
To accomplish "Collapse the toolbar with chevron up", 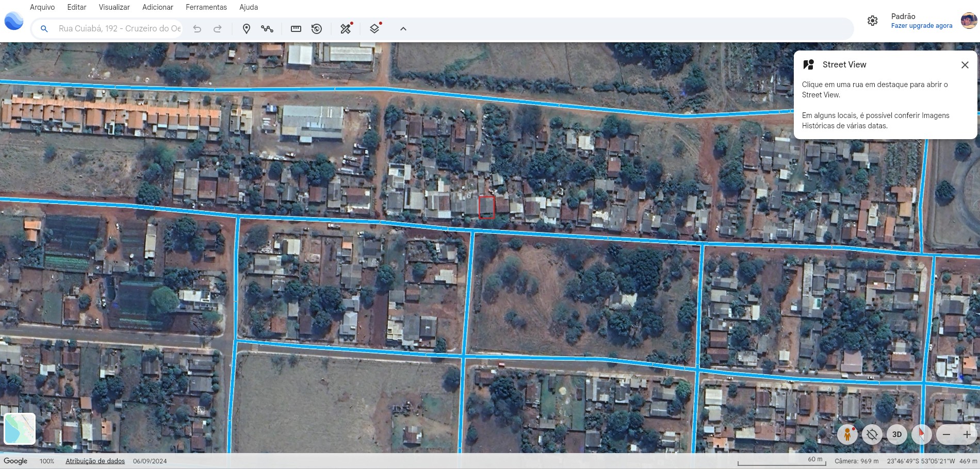I will tap(403, 29).
